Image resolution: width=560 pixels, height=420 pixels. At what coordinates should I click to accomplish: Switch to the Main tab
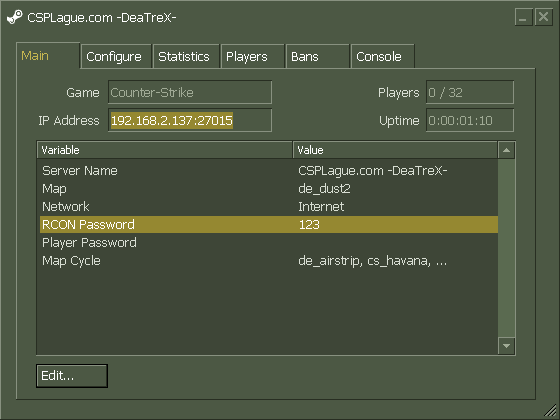click(48, 56)
